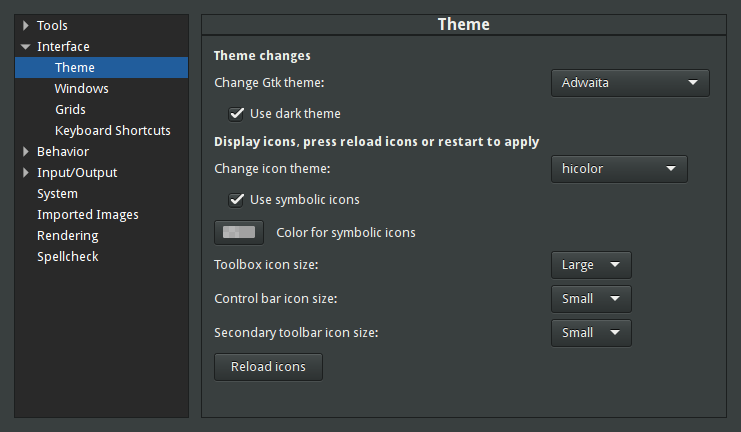Open the icon theme dropdown showing hicolor
The height and width of the screenshot is (432, 741).
pyautogui.click(x=619, y=169)
